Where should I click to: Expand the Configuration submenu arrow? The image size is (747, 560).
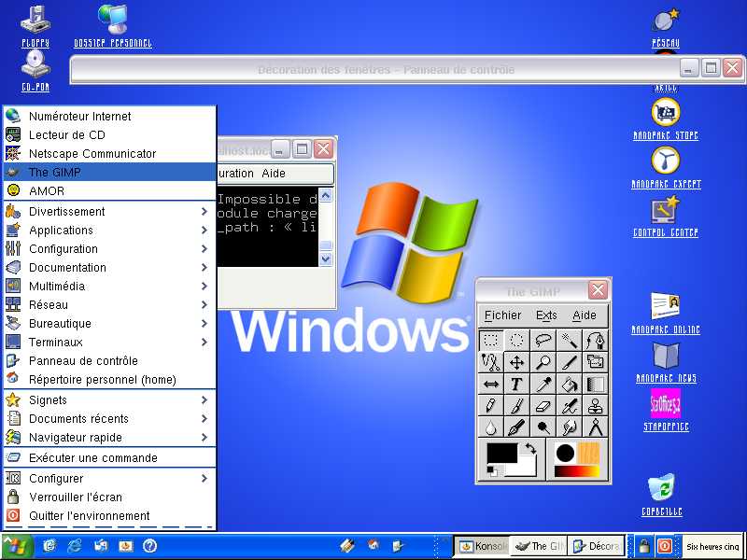204,248
